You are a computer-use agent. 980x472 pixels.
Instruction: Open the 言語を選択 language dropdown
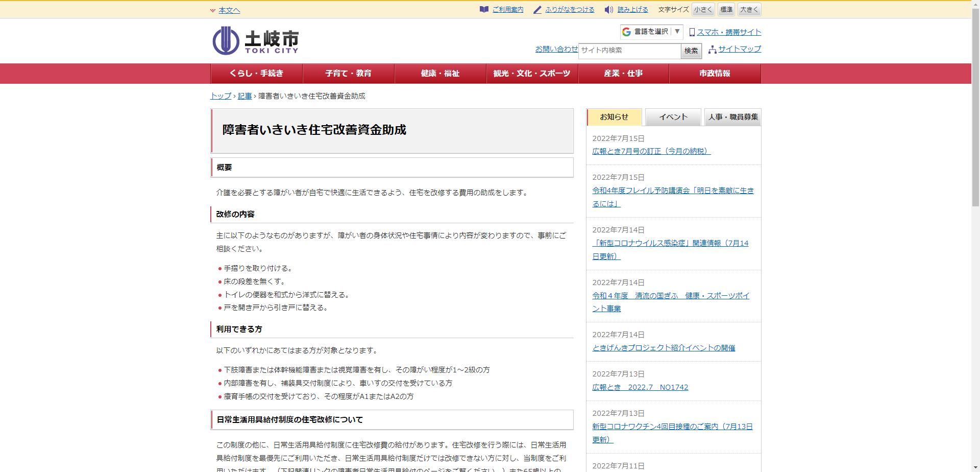pos(651,32)
